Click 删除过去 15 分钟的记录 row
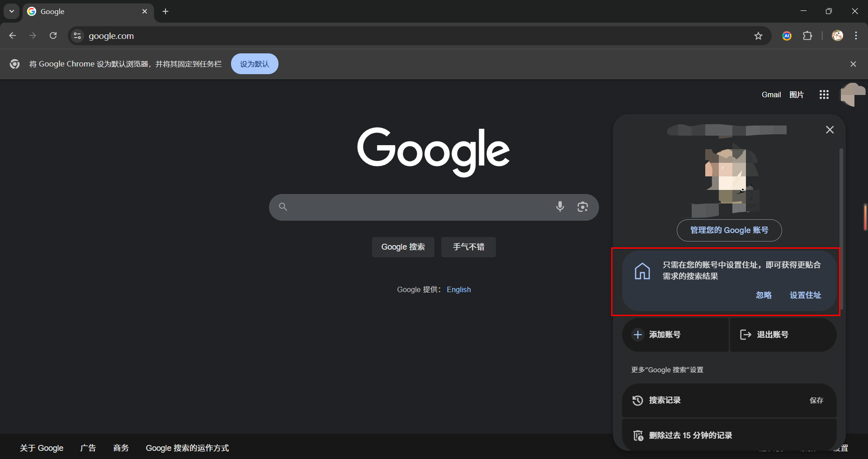The width and height of the screenshot is (868, 459). 729,435
